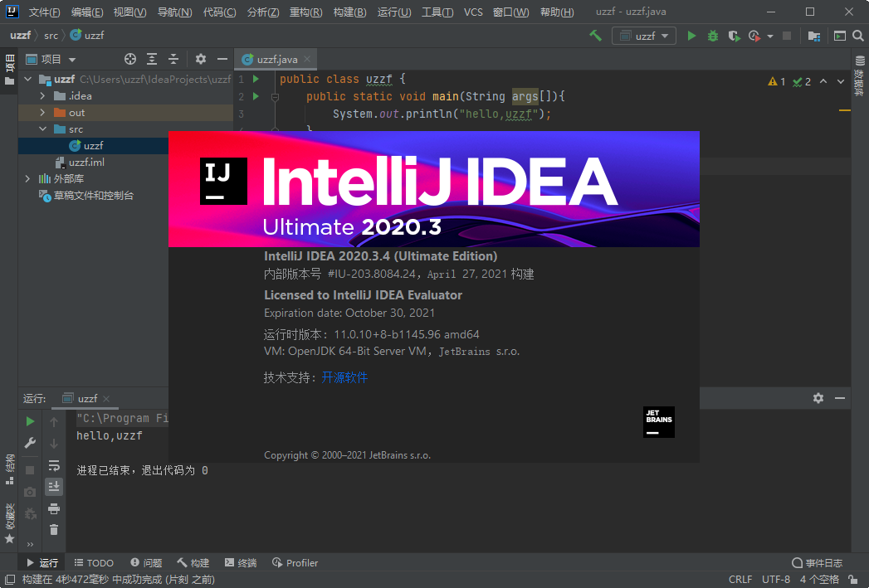The width and height of the screenshot is (869, 588).
Task: Open the TODO tool window button
Action: 94,563
